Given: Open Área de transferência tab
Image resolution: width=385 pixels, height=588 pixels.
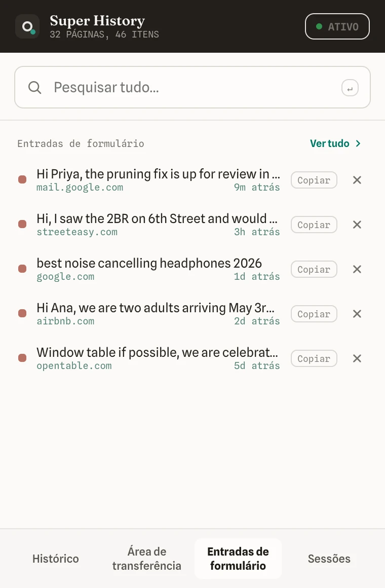Looking at the screenshot, I should click(146, 559).
